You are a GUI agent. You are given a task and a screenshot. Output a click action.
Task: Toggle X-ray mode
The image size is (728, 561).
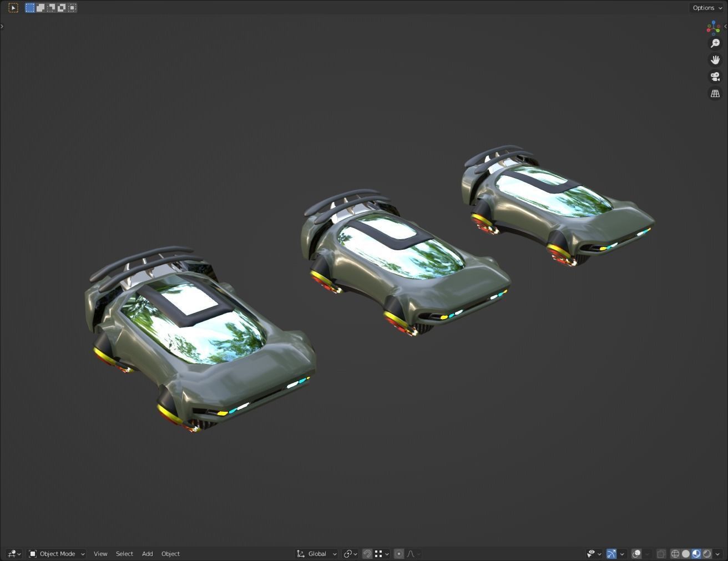tap(661, 554)
